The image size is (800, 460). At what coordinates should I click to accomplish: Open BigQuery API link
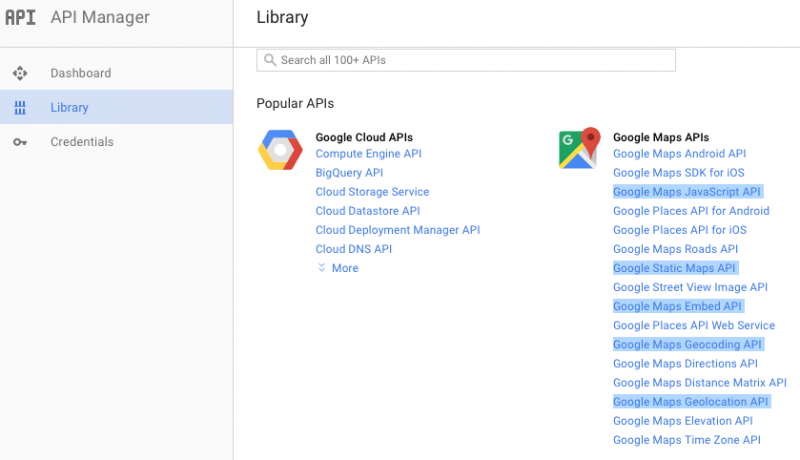pyautogui.click(x=349, y=173)
